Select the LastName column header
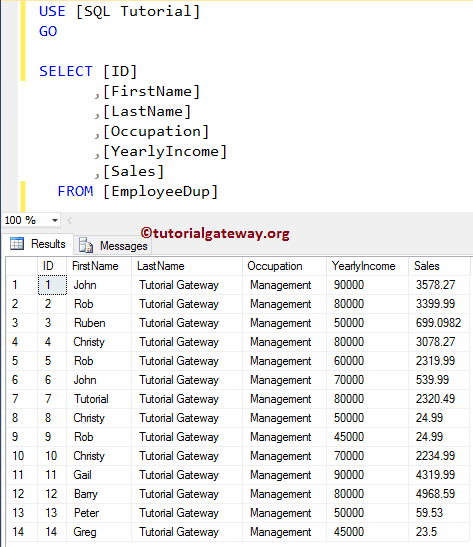The width and height of the screenshot is (473, 547). [x=187, y=266]
